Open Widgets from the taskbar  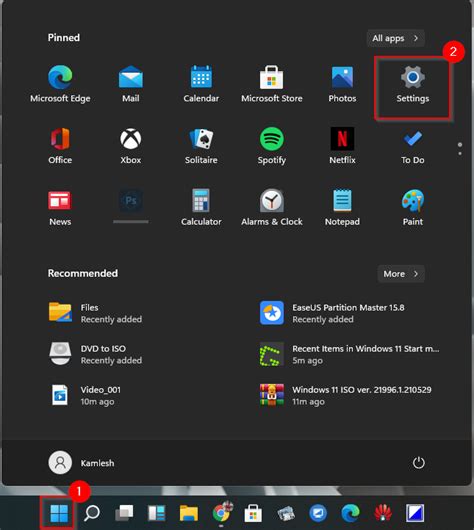[157, 513]
